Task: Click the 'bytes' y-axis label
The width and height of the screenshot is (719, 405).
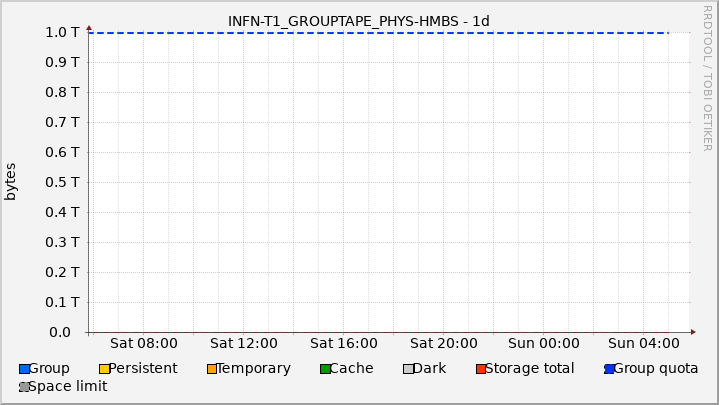Action: [x=11, y=181]
